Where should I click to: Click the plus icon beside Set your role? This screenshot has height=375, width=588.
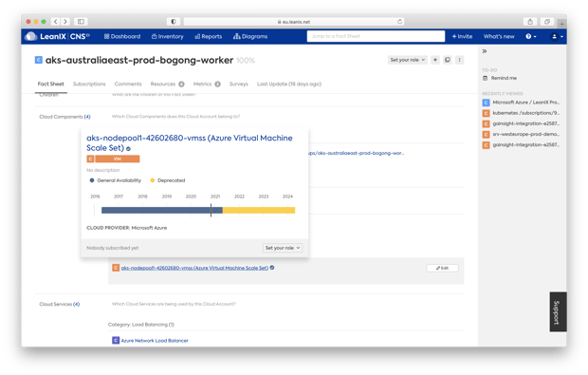point(435,60)
